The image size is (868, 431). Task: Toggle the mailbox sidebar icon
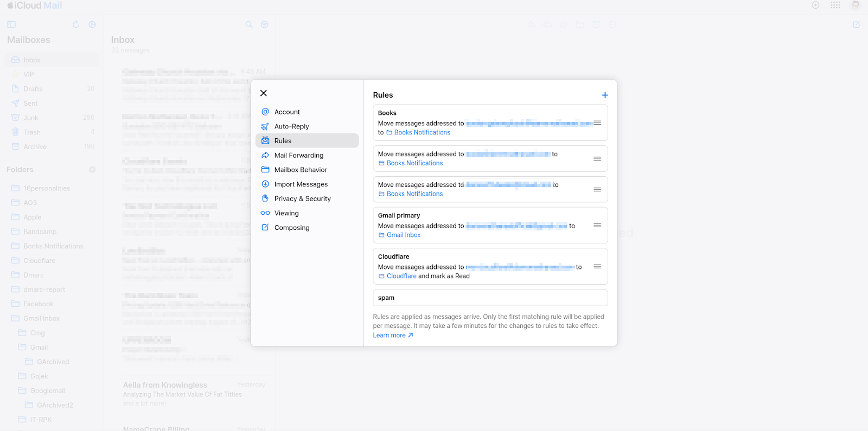click(11, 24)
